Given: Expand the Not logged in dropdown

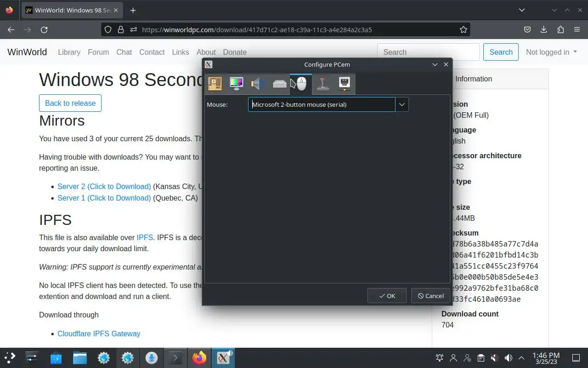Looking at the screenshot, I should click(551, 52).
